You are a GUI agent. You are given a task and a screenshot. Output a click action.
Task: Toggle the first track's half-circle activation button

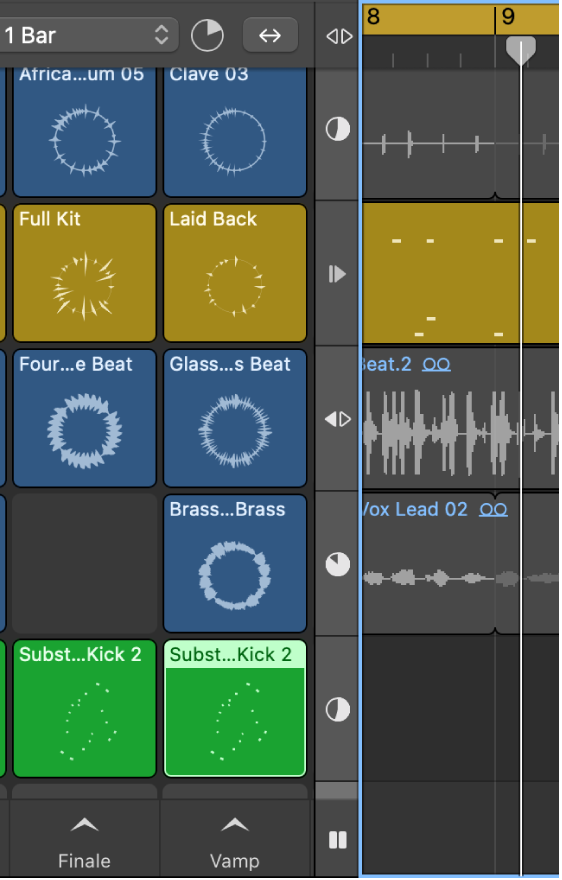(338, 129)
